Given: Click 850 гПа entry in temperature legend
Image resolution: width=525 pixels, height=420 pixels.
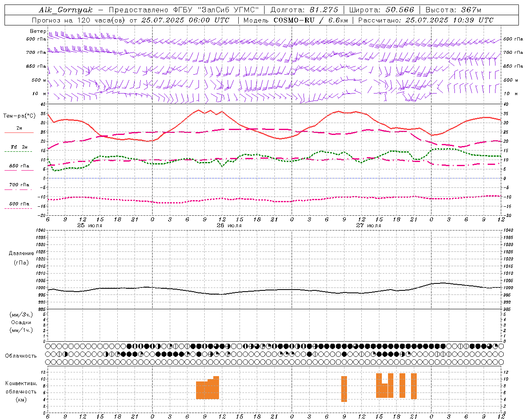Looking at the screenshot, I should 19,166.
